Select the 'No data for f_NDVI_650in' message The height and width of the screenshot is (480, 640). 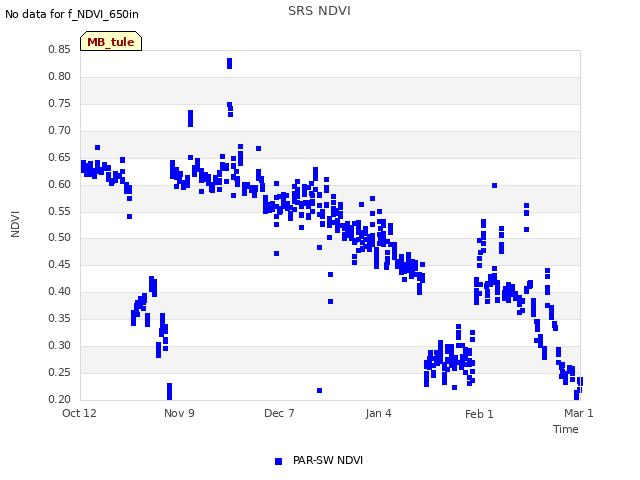click(72, 14)
